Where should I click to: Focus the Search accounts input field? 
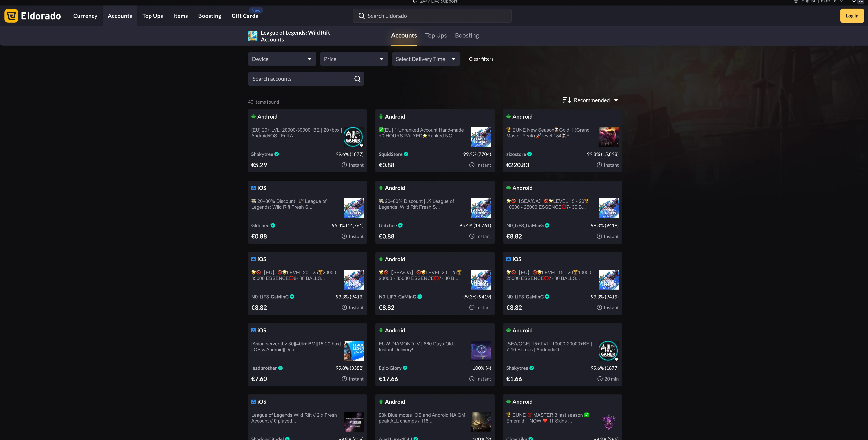click(x=300, y=79)
